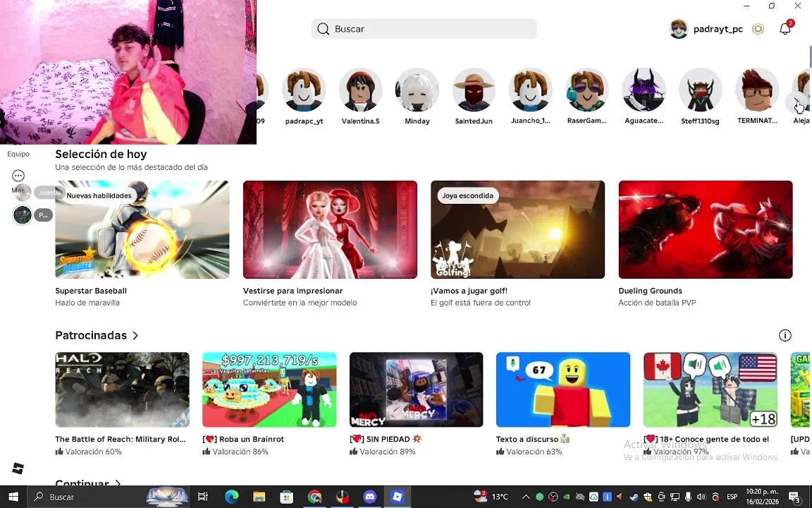The height and width of the screenshot is (508, 812).
Task: Open the 18+ Conoce gente game tile
Action: tap(710, 389)
